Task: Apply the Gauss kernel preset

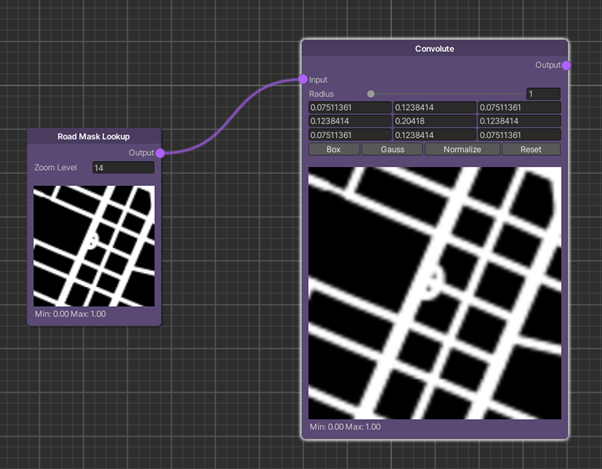Action: 392,149
